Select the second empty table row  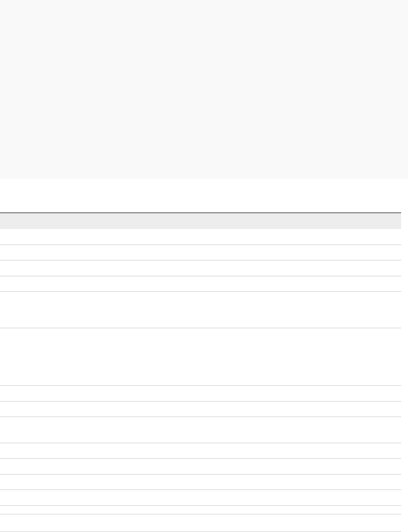(201, 252)
